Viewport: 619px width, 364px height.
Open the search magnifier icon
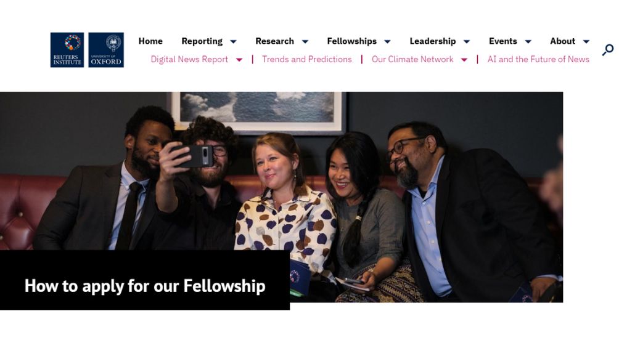[608, 50]
